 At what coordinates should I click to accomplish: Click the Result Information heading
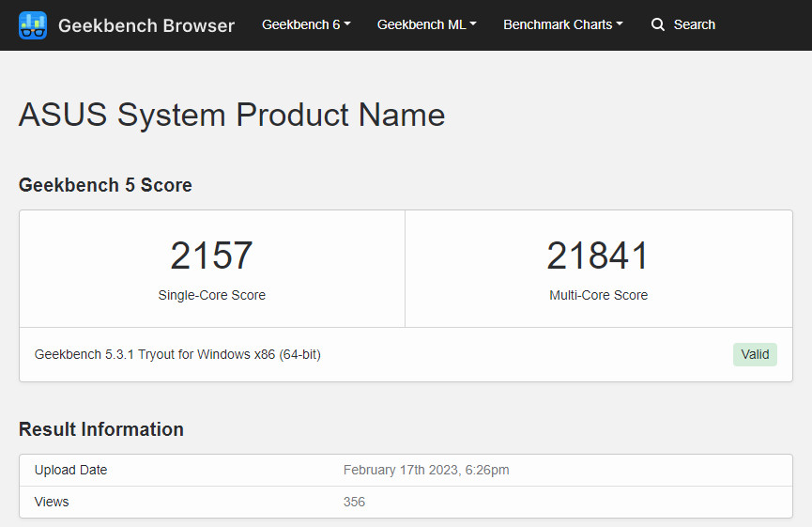pyautogui.click(x=101, y=429)
